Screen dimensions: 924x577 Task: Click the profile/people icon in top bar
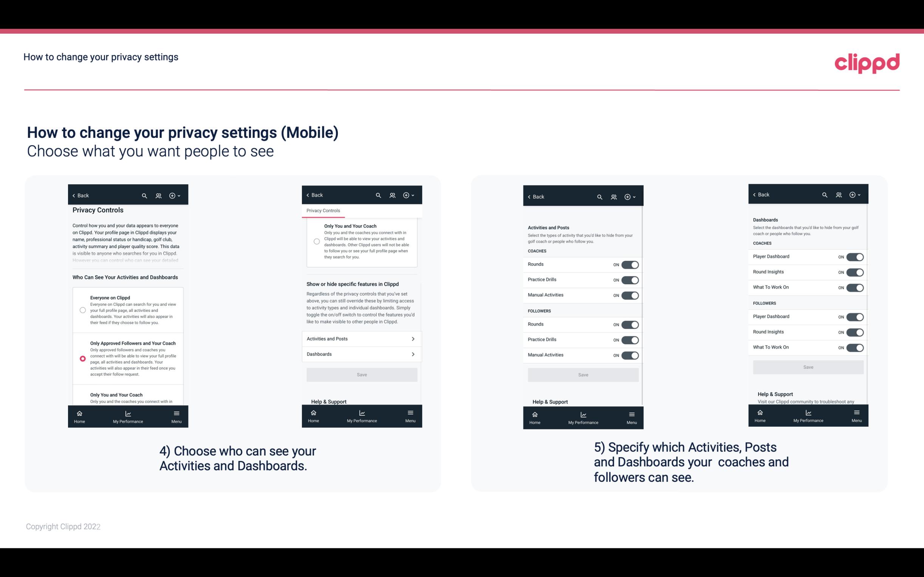pyautogui.click(x=158, y=196)
